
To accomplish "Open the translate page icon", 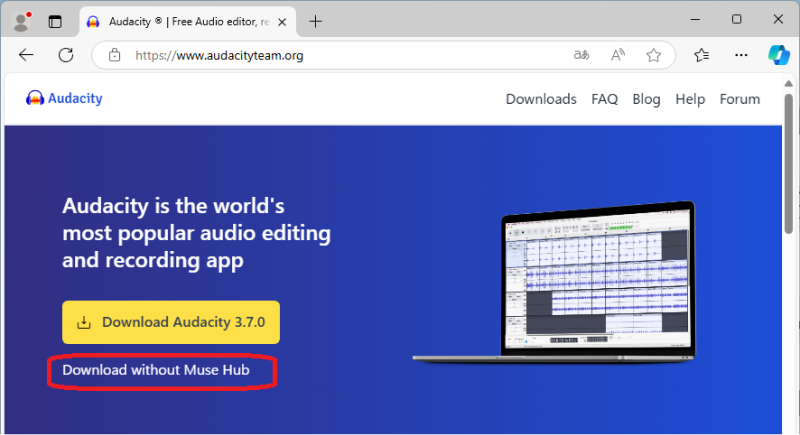I will (581, 55).
